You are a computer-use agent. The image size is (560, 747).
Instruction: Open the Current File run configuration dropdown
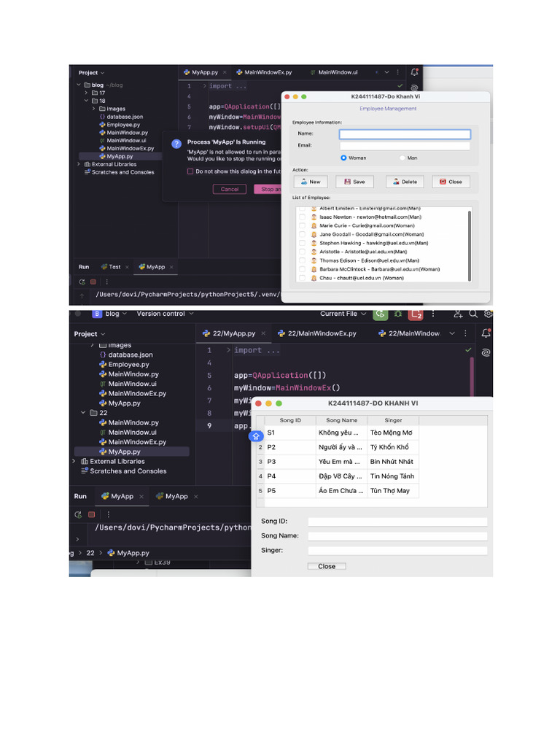(x=343, y=314)
